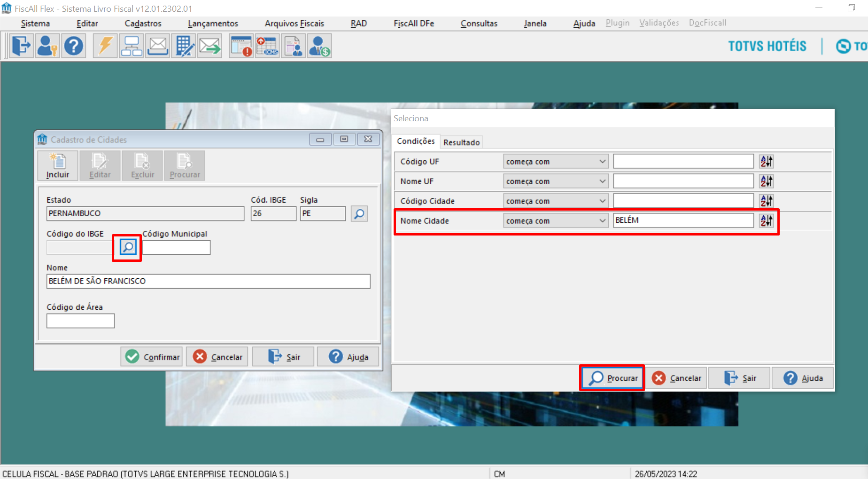Click the exit door toolbar icon
The width and height of the screenshot is (868, 479).
[x=21, y=46]
